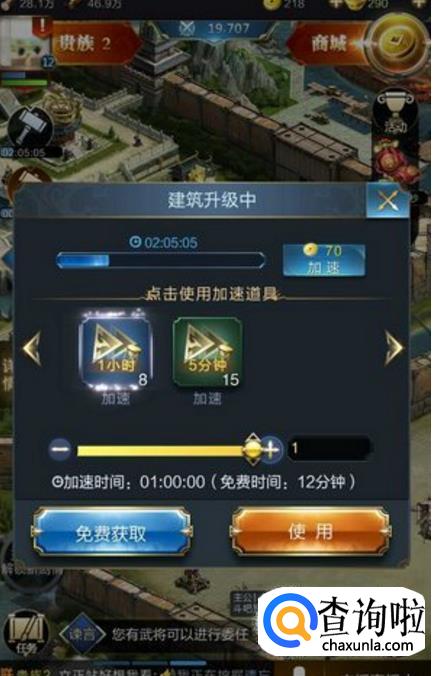This screenshot has width=437, height=676.
Task: Click the quantity input field showing 1
Action: (x=329, y=448)
